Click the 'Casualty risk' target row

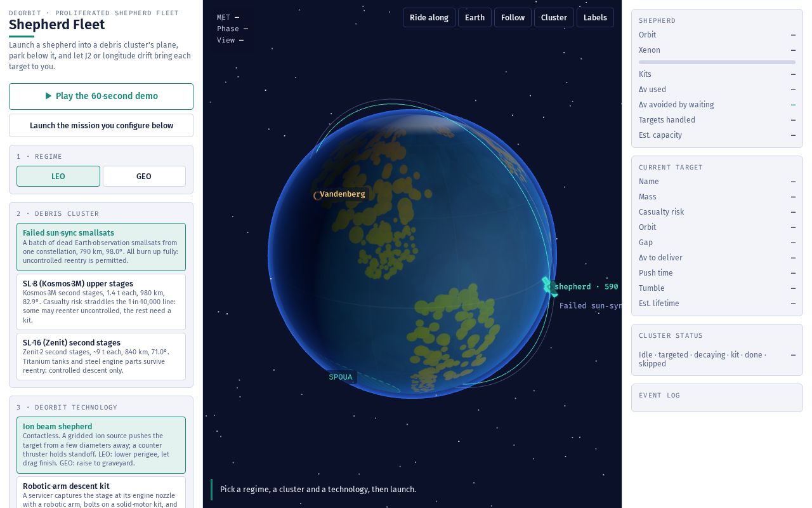click(717, 212)
